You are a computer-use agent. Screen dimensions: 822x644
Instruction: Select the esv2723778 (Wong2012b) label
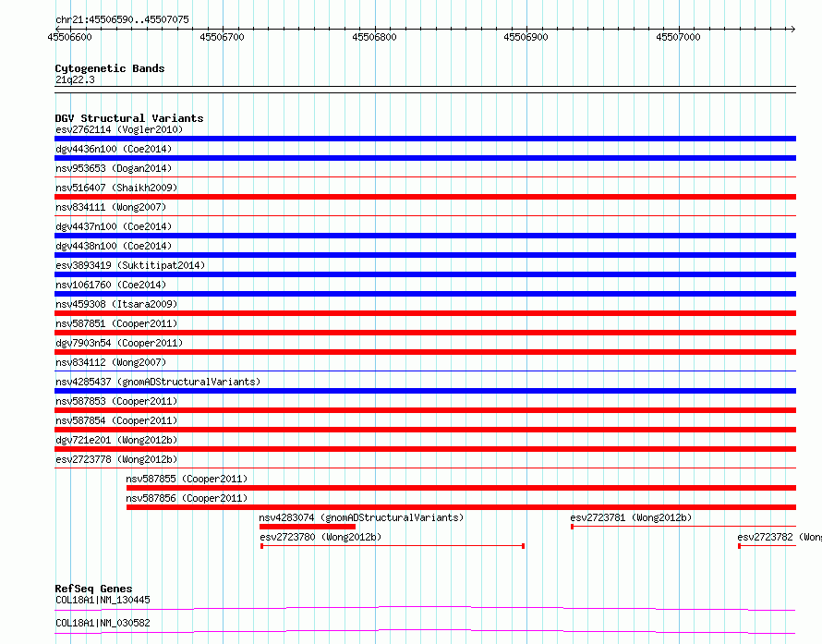(116, 459)
